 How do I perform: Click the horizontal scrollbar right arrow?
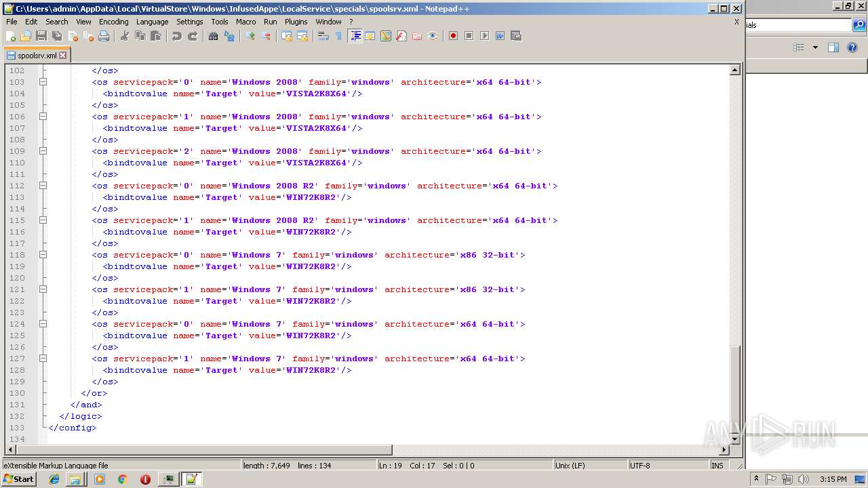point(724,449)
